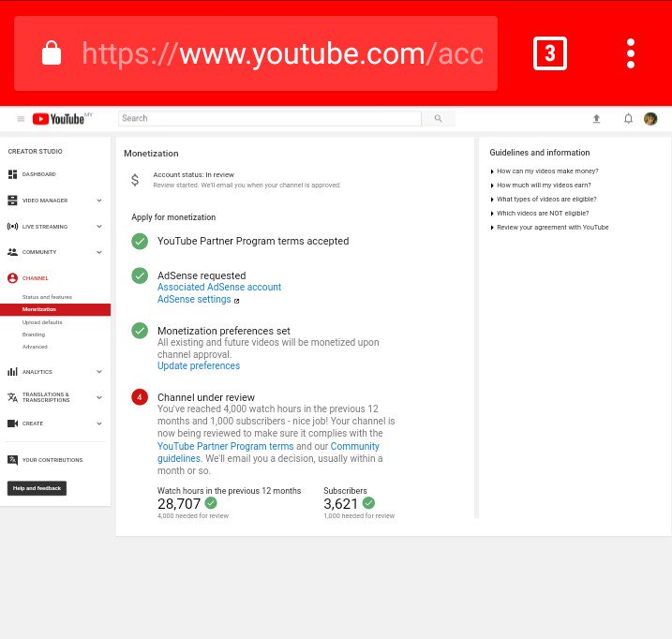Open the account avatar menu
Image resolution: width=672 pixels, height=639 pixels.
pyautogui.click(x=650, y=119)
